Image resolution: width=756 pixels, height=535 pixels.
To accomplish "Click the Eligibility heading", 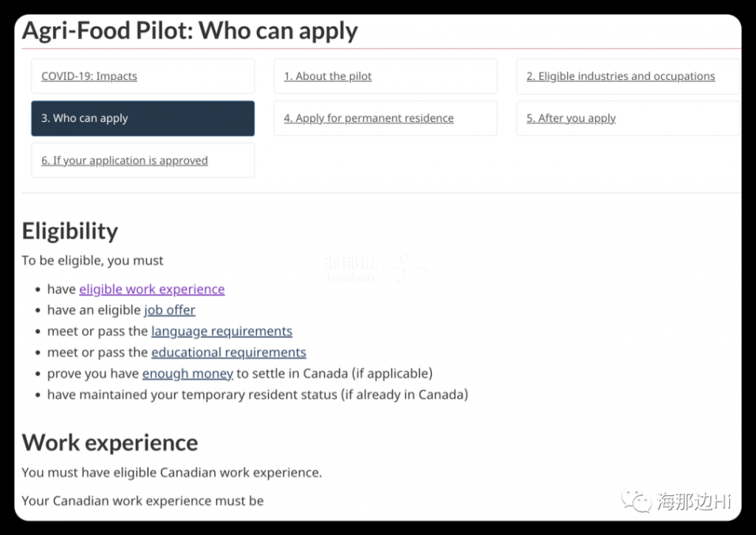I will [x=70, y=231].
